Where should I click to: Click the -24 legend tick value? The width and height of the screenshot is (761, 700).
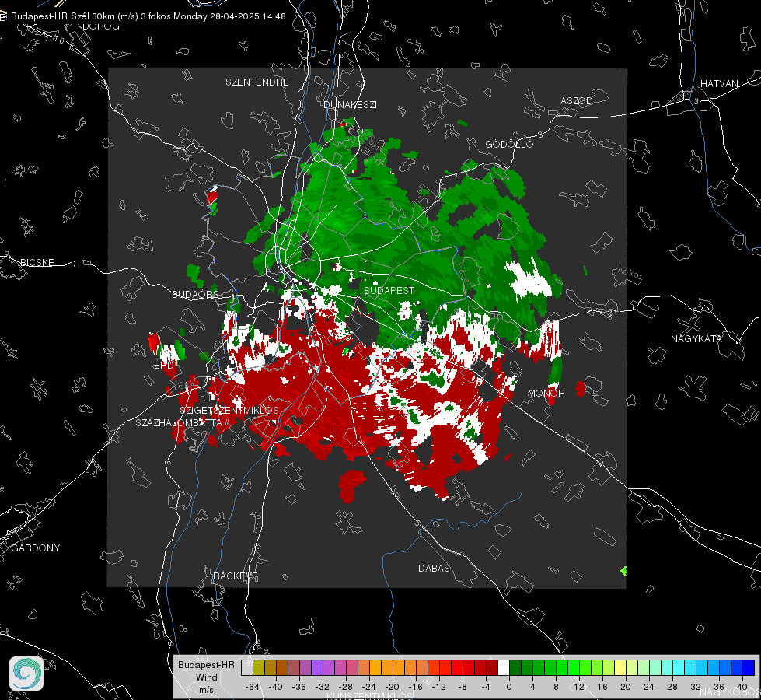369,687
